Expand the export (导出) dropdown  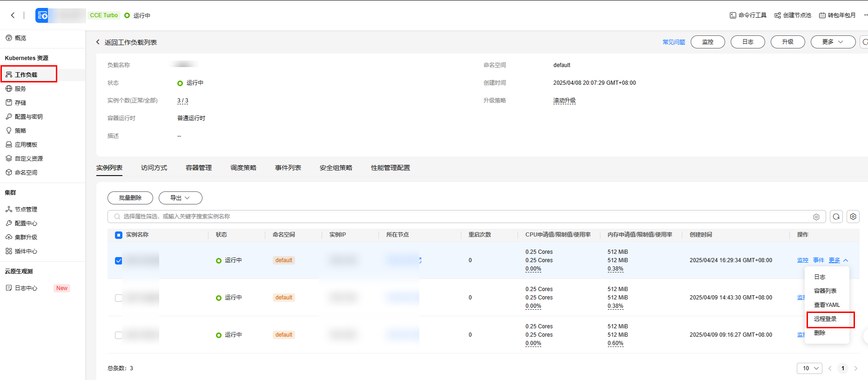(180, 198)
